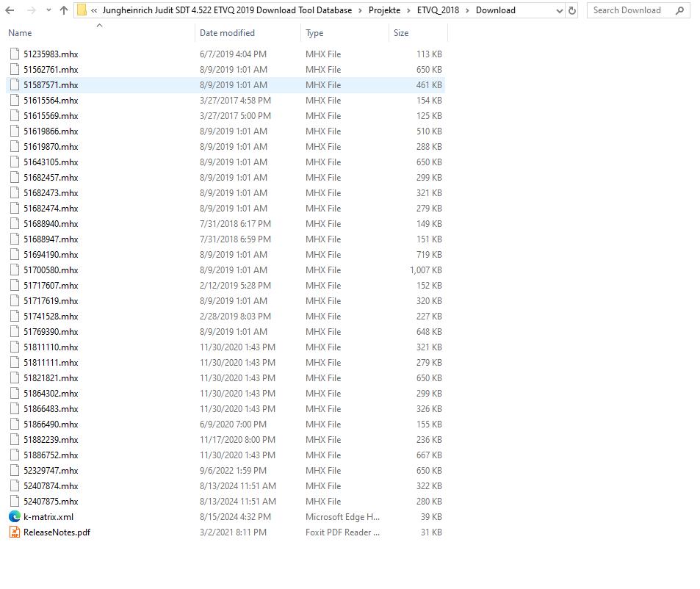Select the ReleaseNotes.pdf Foxit icon
700x589 pixels.
click(x=15, y=532)
